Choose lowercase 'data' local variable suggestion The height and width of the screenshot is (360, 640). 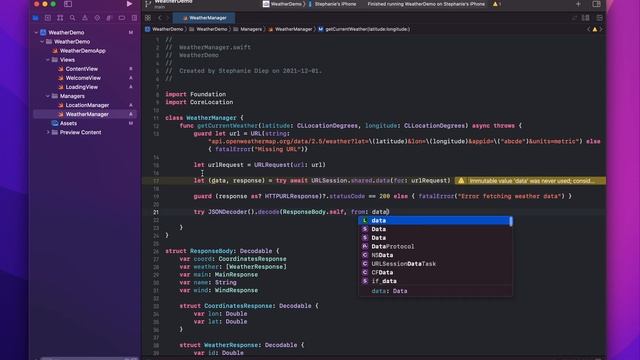[x=435, y=220]
